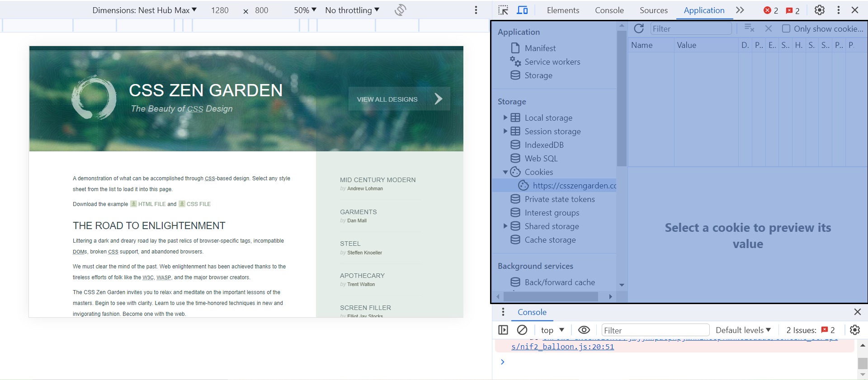Sort cookies by Value column
This screenshot has width=868, height=380.
706,45
